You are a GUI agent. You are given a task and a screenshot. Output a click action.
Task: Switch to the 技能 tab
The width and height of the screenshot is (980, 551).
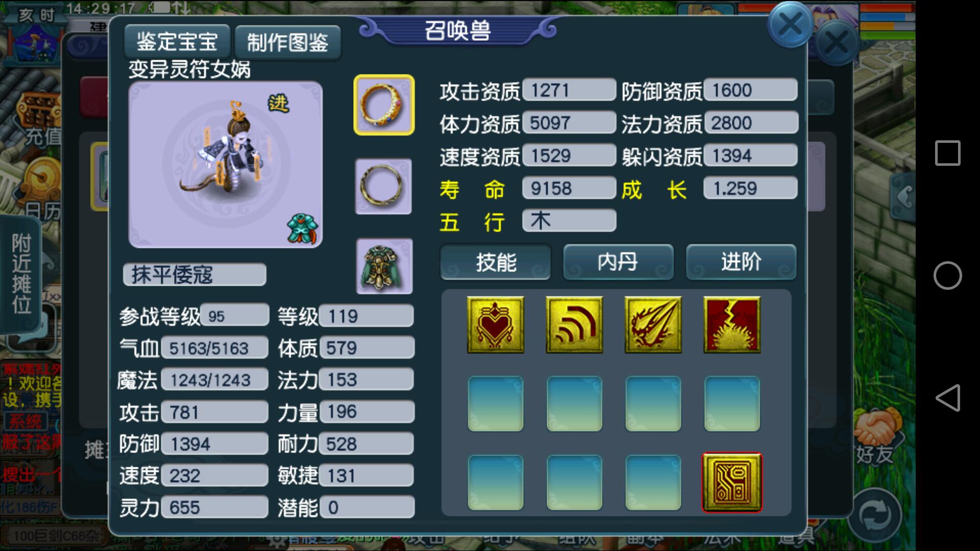pos(496,262)
